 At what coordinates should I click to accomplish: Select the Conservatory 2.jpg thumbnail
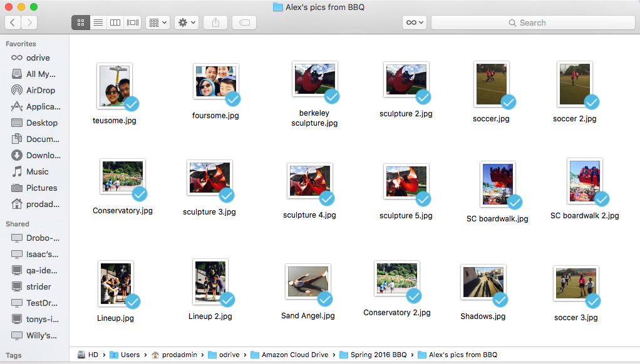(397, 278)
